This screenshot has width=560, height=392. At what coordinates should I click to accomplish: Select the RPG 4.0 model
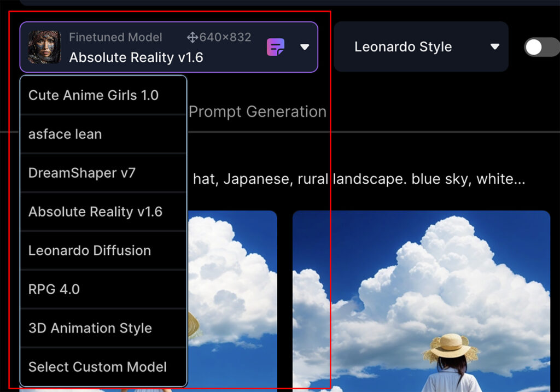[103, 290]
